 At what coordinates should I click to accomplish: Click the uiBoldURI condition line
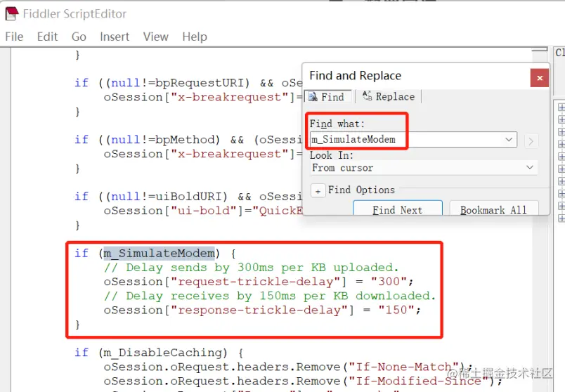coord(188,197)
